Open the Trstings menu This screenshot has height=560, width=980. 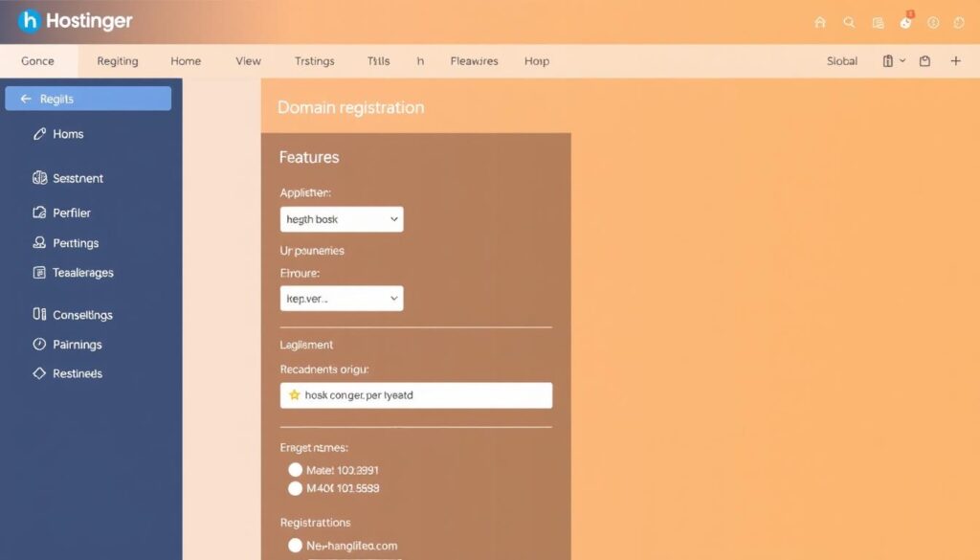(314, 60)
